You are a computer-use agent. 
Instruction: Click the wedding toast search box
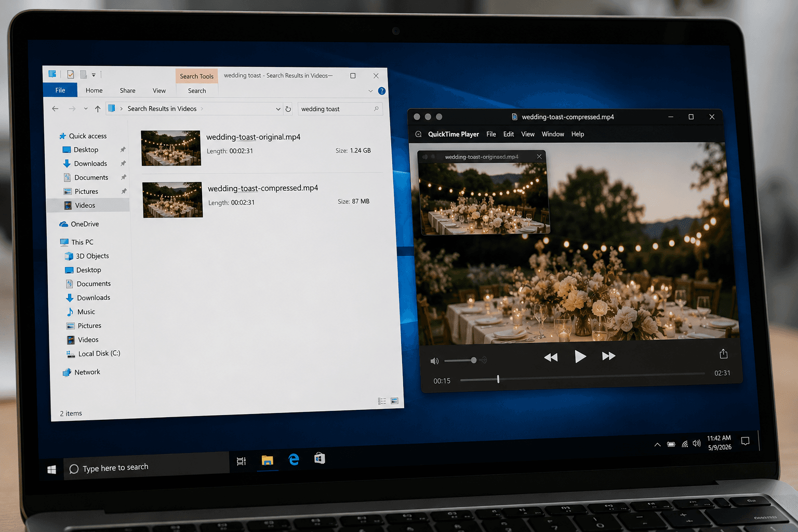[340, 109]
